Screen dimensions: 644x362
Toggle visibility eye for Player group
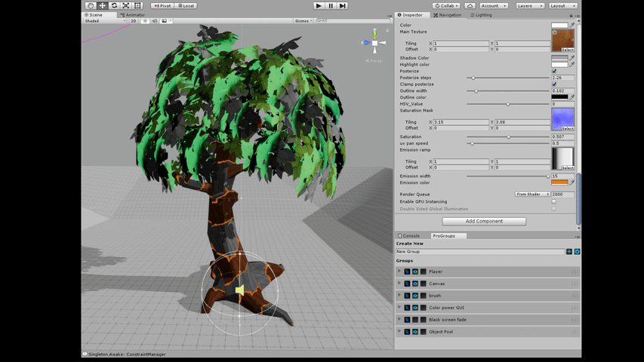click(x=414, y=271)
